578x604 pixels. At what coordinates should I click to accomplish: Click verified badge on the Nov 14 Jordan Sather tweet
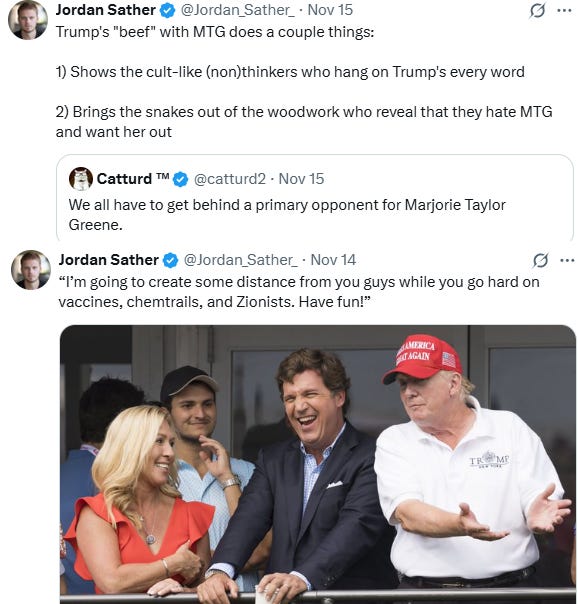170,261
